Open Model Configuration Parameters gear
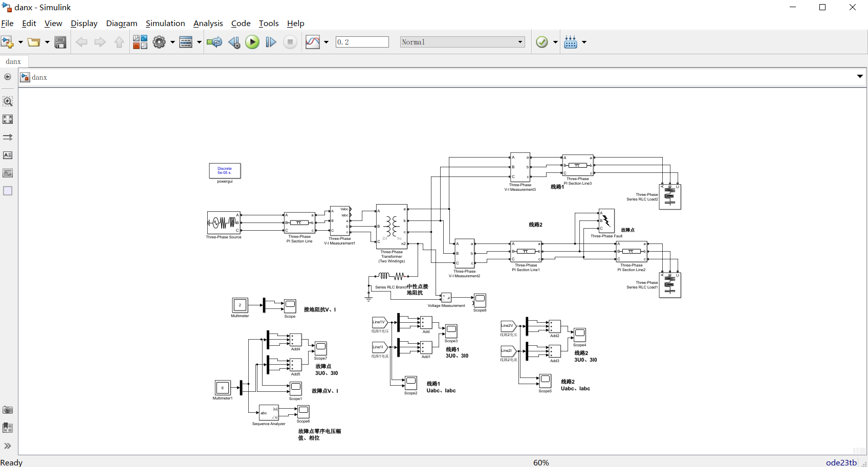 [159, 42]
